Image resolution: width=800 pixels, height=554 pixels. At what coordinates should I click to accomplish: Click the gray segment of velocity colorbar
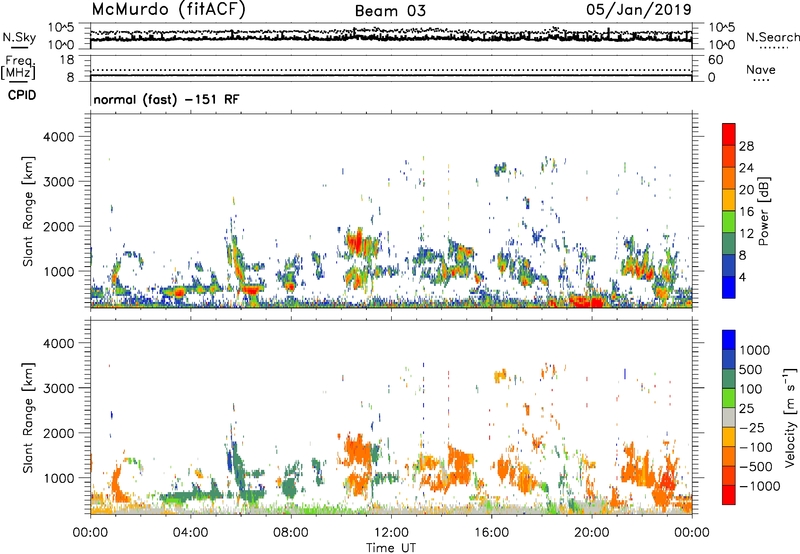(x=729, y=417)
